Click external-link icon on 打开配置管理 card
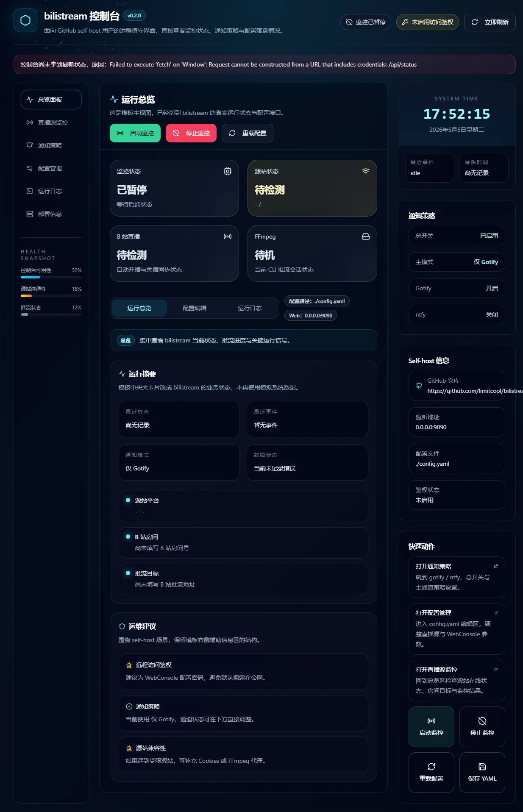The image size is (523, 812). tap(496, 613)
